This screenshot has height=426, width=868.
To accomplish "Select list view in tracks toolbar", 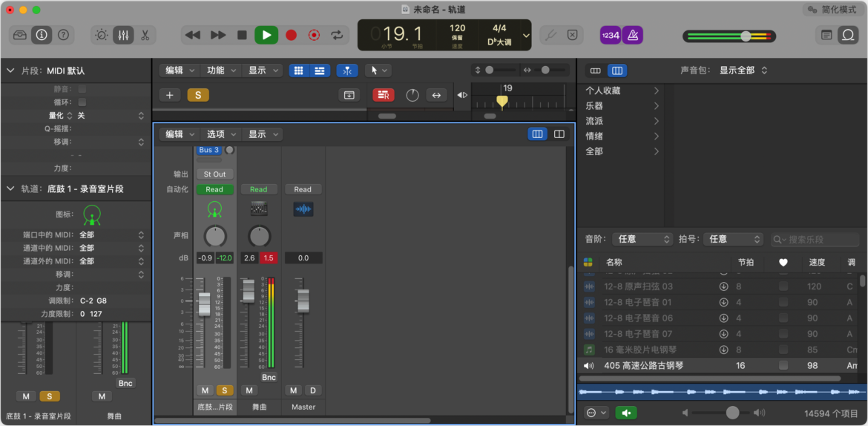I will pos(320,71).
